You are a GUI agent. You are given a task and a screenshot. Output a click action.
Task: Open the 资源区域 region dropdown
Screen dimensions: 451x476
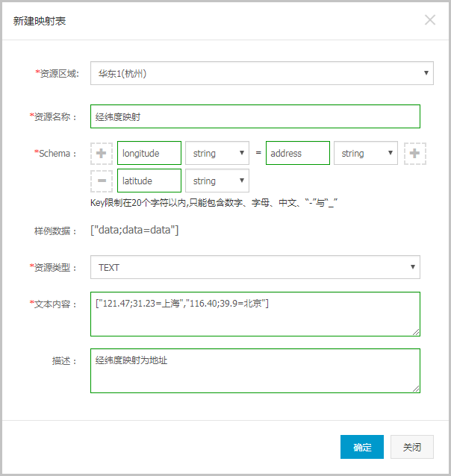click(262, 73)
